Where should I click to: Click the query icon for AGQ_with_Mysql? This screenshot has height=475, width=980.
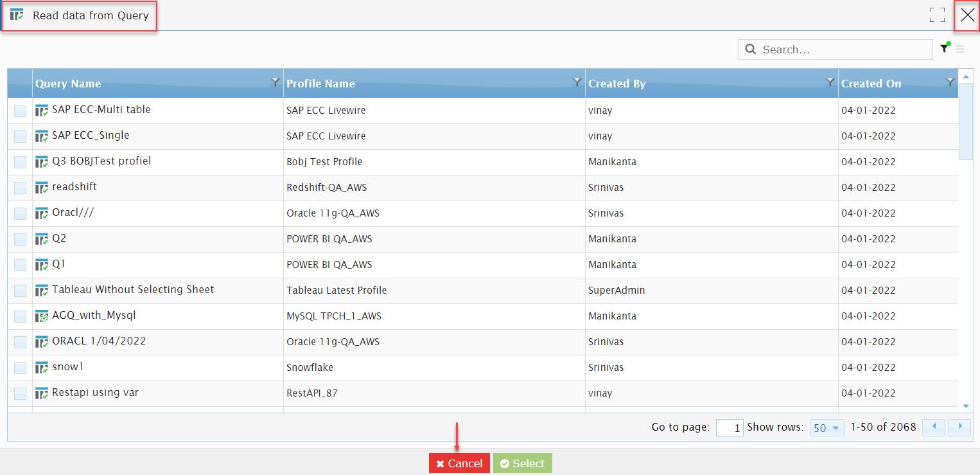coord(42,316)
